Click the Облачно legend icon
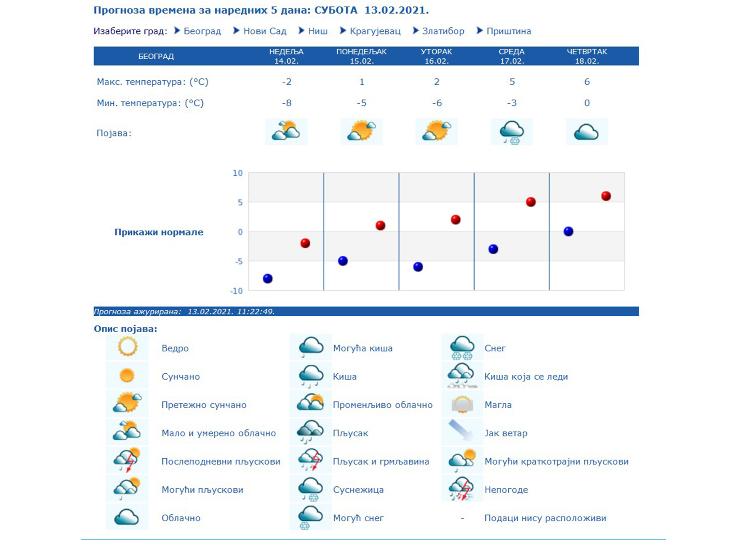Image resolution: width=756 pixels, height=540 pixels. pyautogui.click(x=127, y=517)
